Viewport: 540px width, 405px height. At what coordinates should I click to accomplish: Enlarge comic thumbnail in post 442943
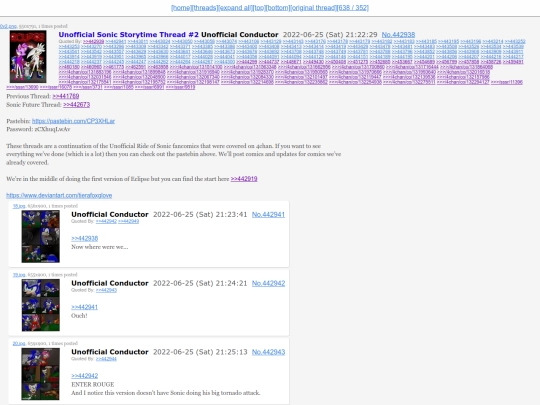[41, 374]
